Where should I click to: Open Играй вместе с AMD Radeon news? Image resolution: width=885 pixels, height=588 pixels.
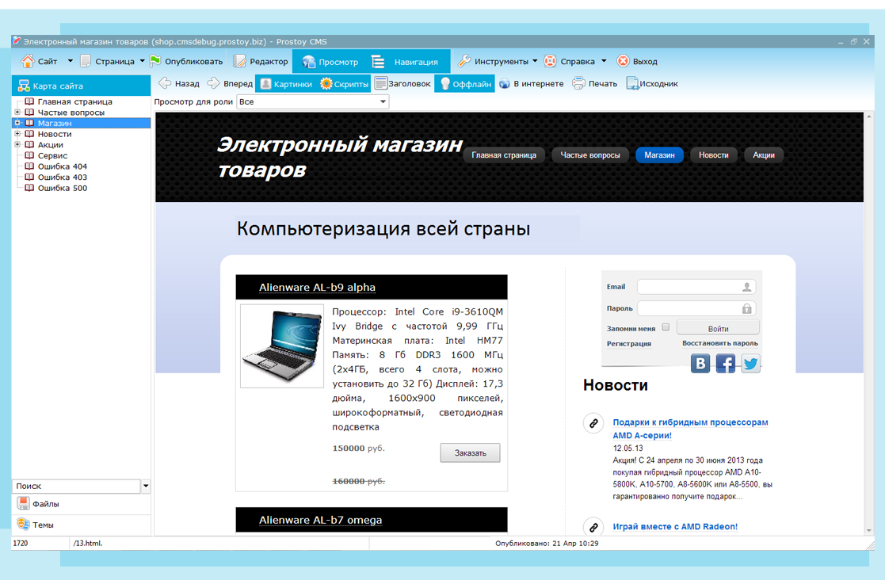675,526
